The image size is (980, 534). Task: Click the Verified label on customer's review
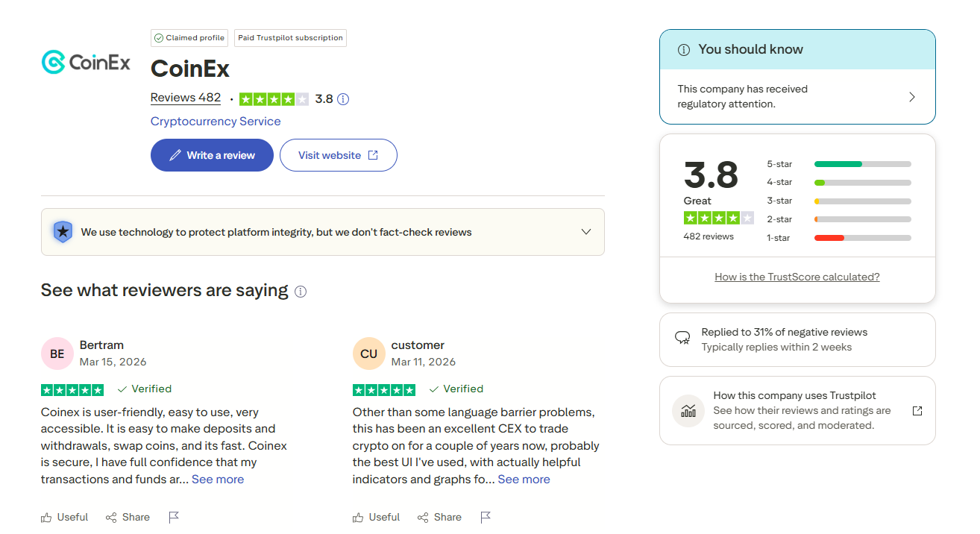pyautogui.click(x=456, y=389)
